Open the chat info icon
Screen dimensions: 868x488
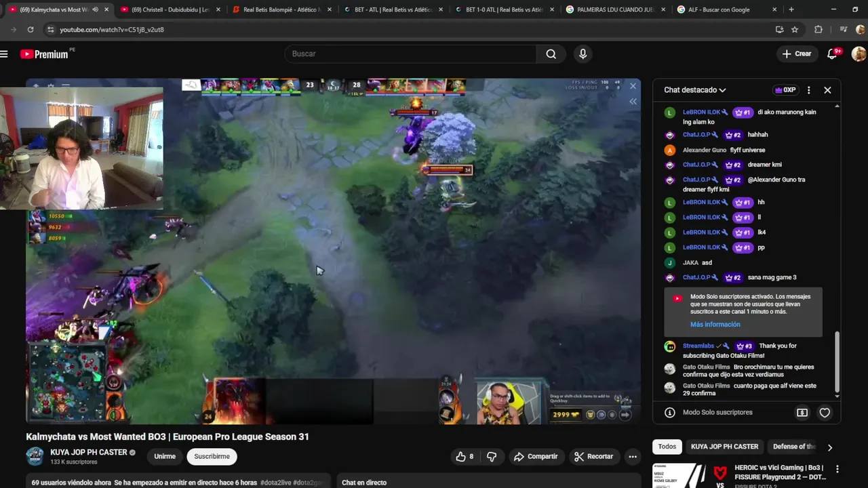click(x=669, y=413)
